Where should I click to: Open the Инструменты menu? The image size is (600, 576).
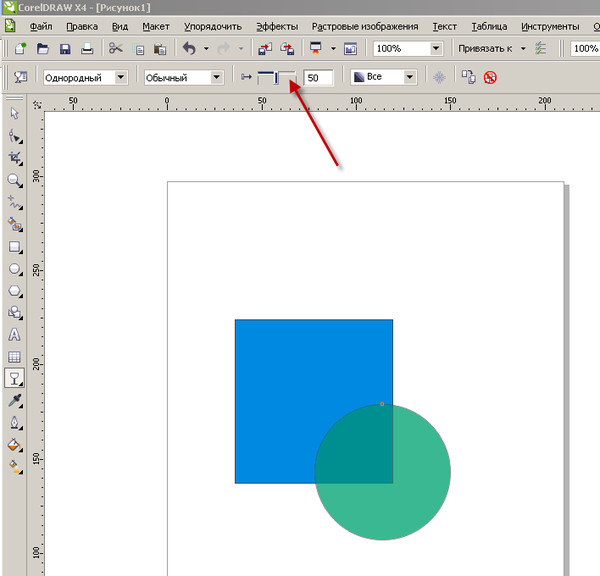[550, 26]
